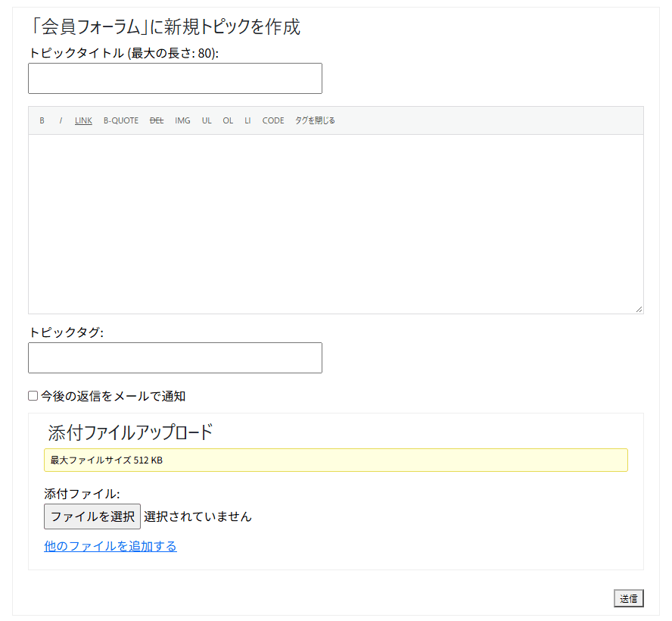Click the ファイルを選択 button
Image resolution: width=672 pixels, height=621 pixels.
[x=92, y=516]
